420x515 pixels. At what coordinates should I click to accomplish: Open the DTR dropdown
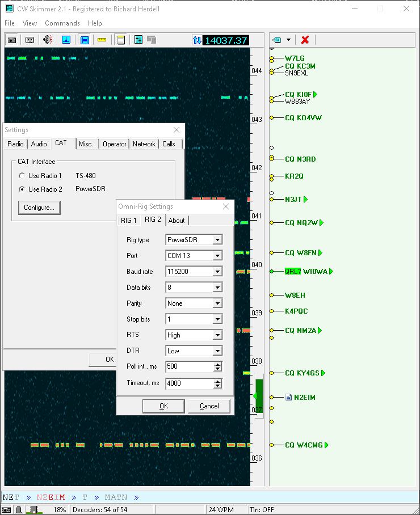[x=217, y=351]
